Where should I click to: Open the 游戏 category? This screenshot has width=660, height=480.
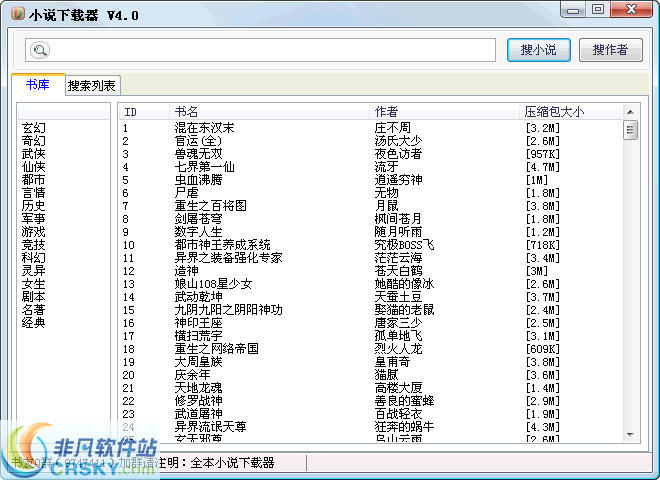[34, 232]
